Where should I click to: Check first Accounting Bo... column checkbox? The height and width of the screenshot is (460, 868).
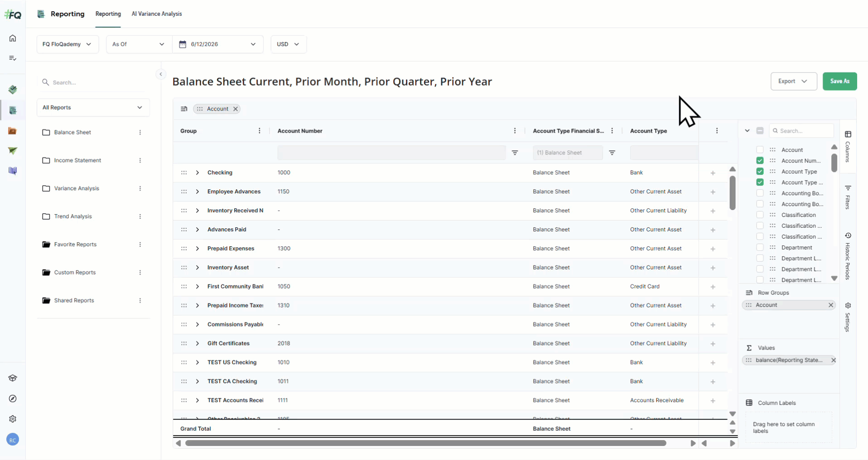point(760,193)
